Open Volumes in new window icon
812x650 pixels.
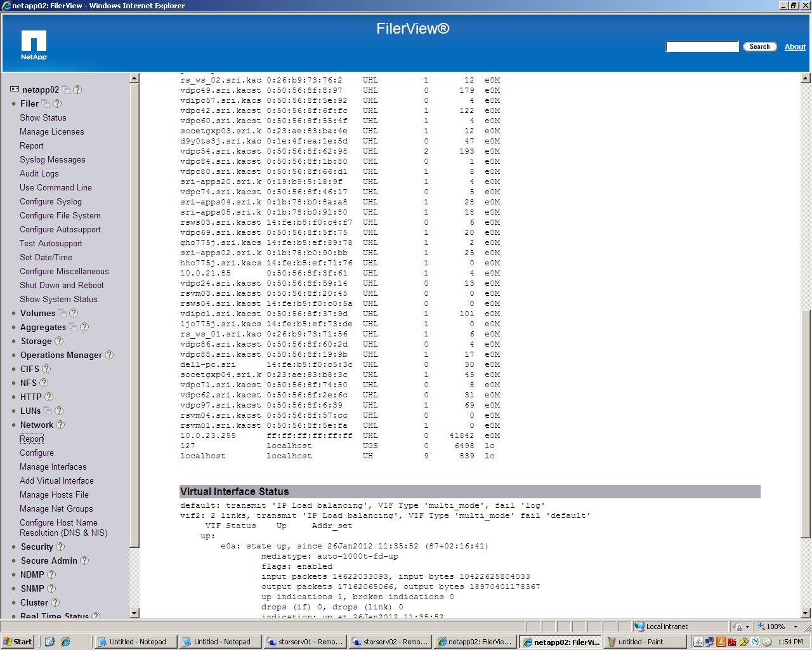[62, 313]
